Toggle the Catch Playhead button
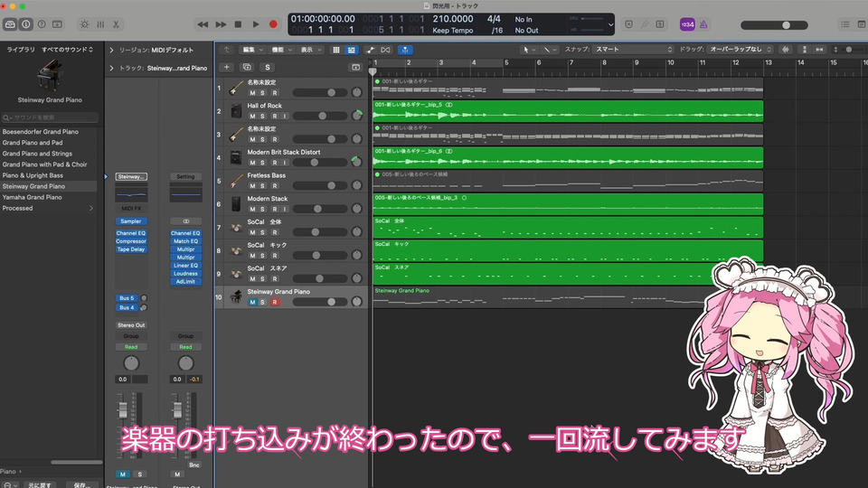The width and height of the screenshot is (868, 488). [405, 50]
